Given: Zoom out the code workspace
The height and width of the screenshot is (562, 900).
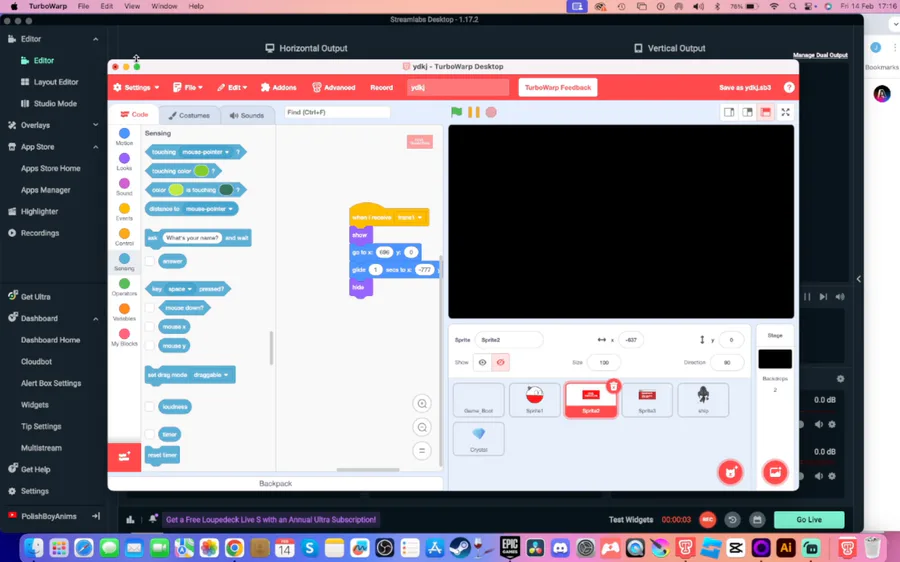Looking at the screenshot, I should click(422, 427).
